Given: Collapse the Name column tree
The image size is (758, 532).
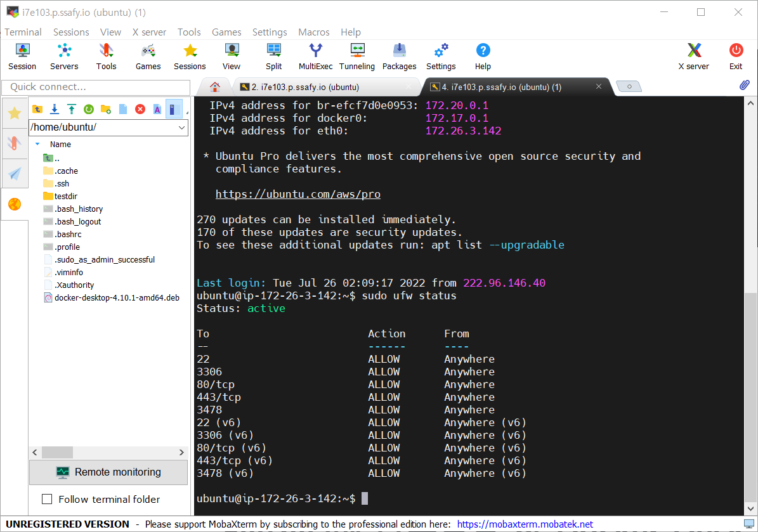Looking at the screenshot, I should tap(37, 144).
